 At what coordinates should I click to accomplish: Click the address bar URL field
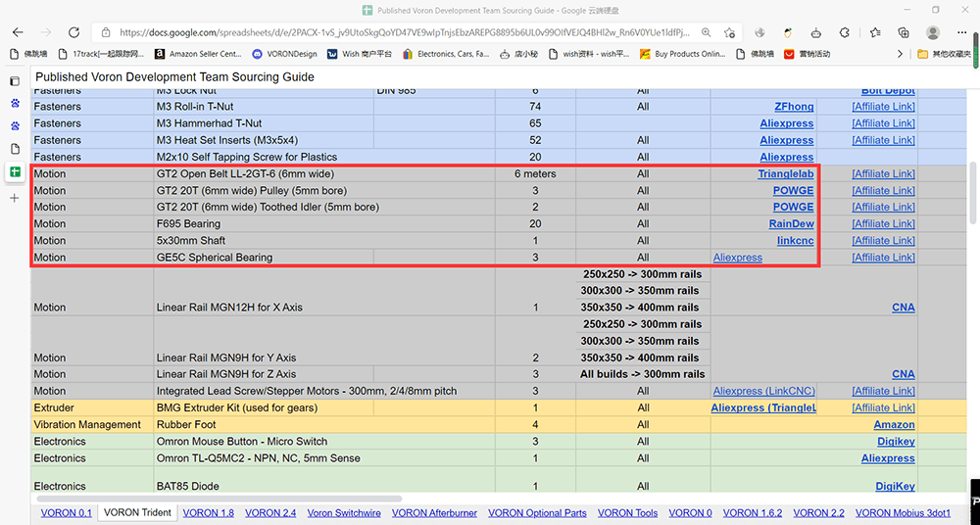[x=392, y=32]
